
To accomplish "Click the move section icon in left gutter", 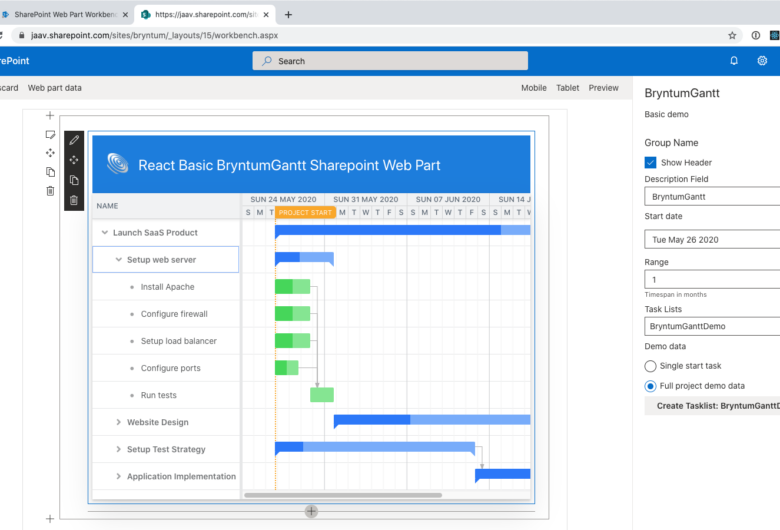I will (50, 153).
